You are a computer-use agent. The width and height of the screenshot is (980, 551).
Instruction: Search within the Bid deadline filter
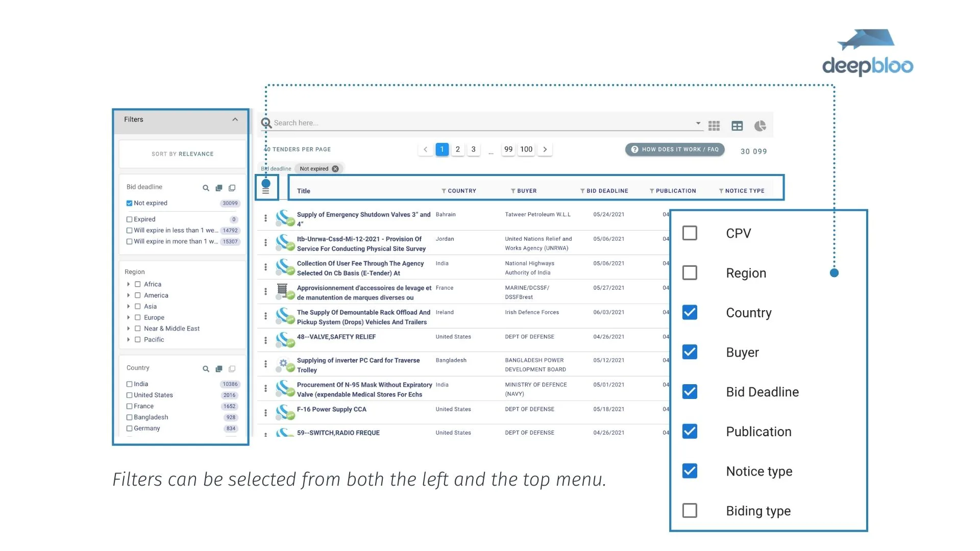206,188
